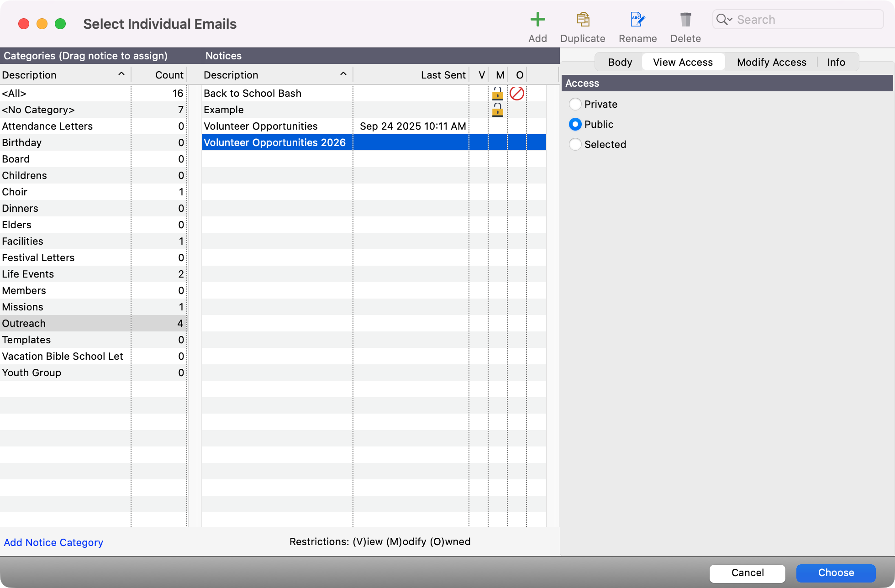Select the Volunteer Opportunities 2026 notice

tap(374, 142)
